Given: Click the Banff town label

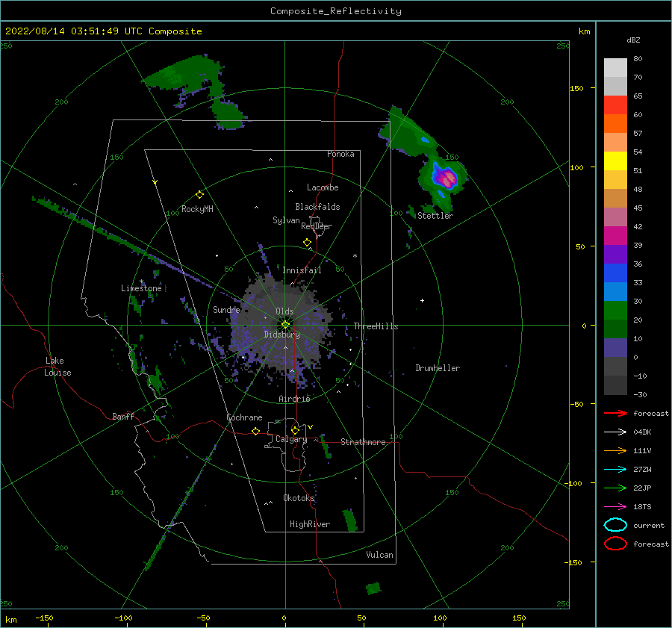Looking at the screenshot, I should click(123, 416).
